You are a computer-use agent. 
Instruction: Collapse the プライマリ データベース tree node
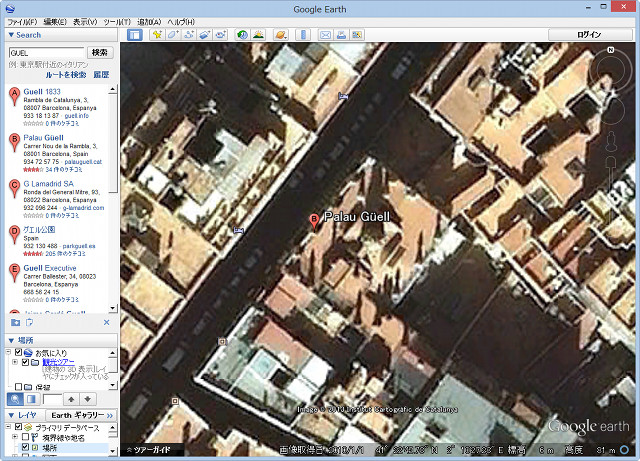pos(8,427)
